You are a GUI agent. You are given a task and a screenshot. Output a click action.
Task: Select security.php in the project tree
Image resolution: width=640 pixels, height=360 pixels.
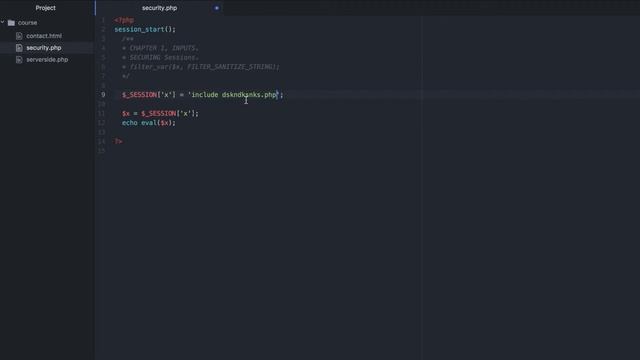(44, 48)
